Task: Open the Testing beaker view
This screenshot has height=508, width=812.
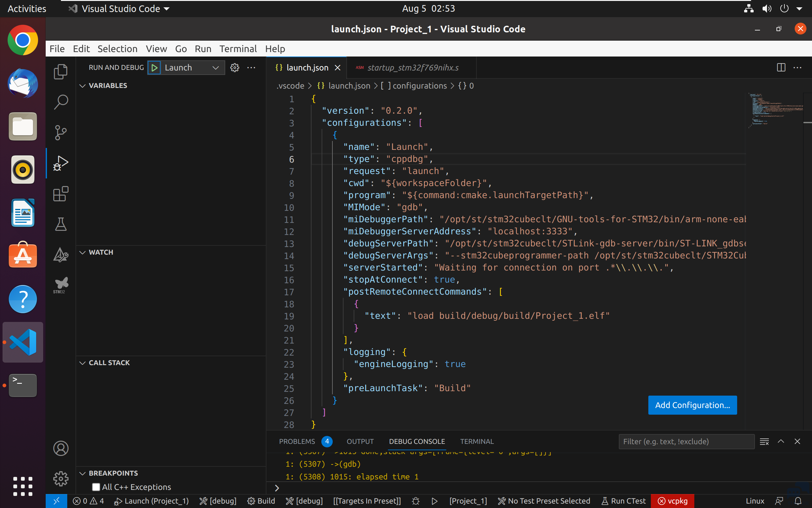Action: pos(61,224)
